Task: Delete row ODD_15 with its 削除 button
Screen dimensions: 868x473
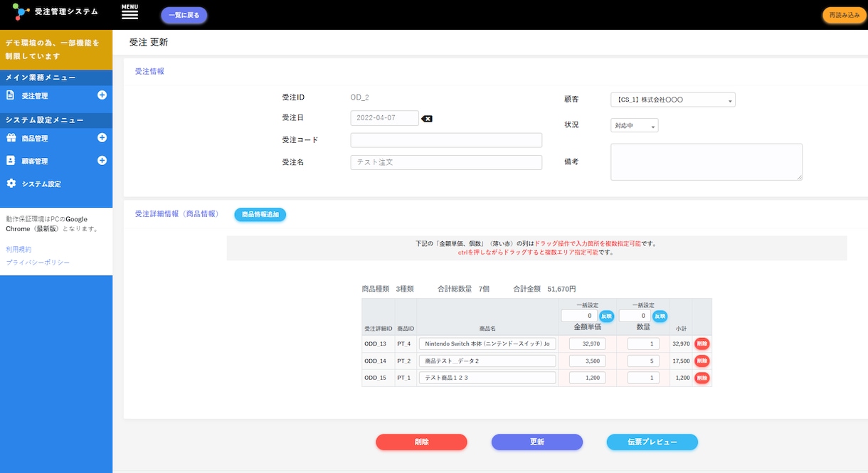Action: (x=702, y=378)
